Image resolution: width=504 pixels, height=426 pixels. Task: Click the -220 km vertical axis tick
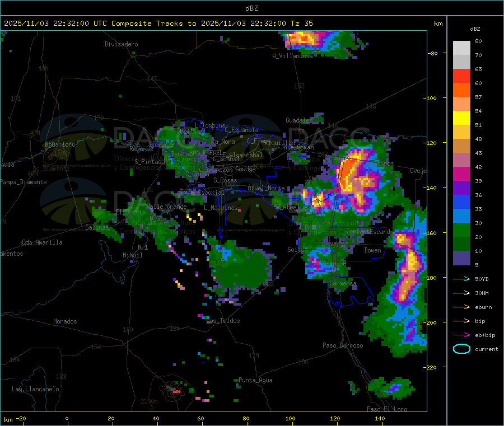pyautogui.click(x=430, y=367)
